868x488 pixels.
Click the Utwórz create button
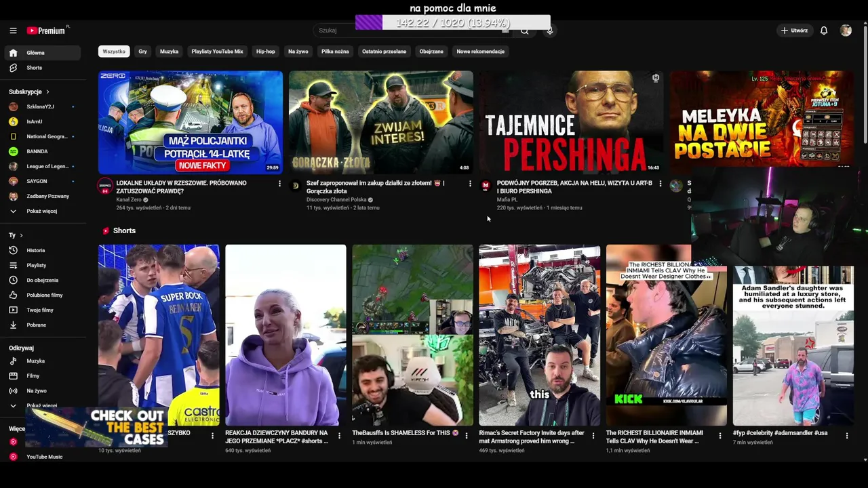pyautogui.click(x=794, y=30)
